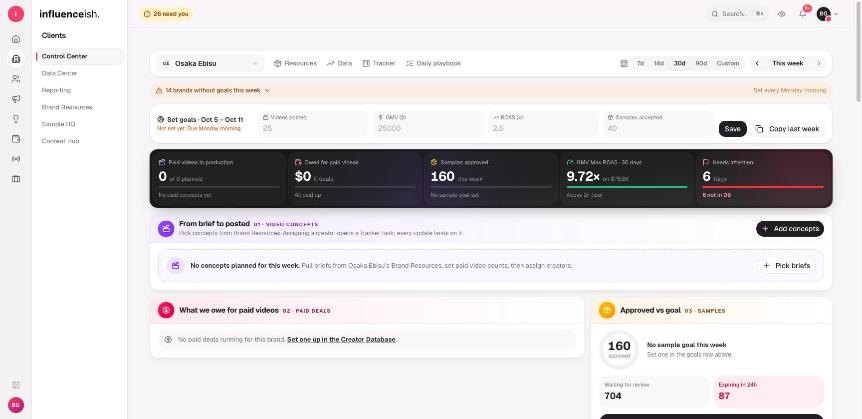This screenshot has width=862, height=419.
Task: Click the Pick briefs plus button
Action: point(787,266)
